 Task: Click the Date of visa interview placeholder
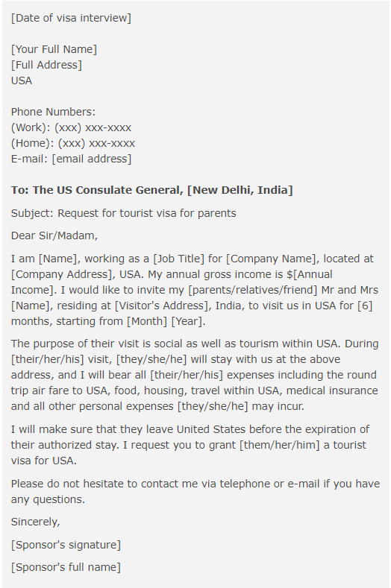tap(71, 18)
